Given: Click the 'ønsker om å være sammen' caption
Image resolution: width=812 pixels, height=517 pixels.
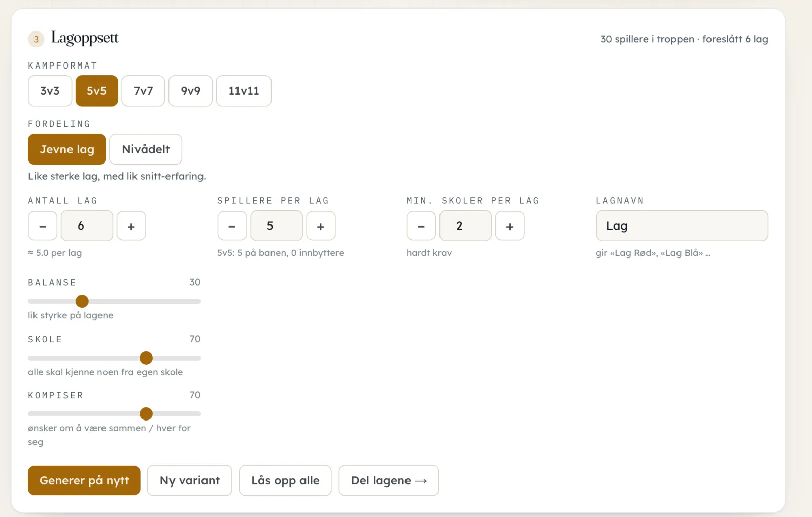Looking at the screenshot, I should pyautogui.click(x=109, y=435).
